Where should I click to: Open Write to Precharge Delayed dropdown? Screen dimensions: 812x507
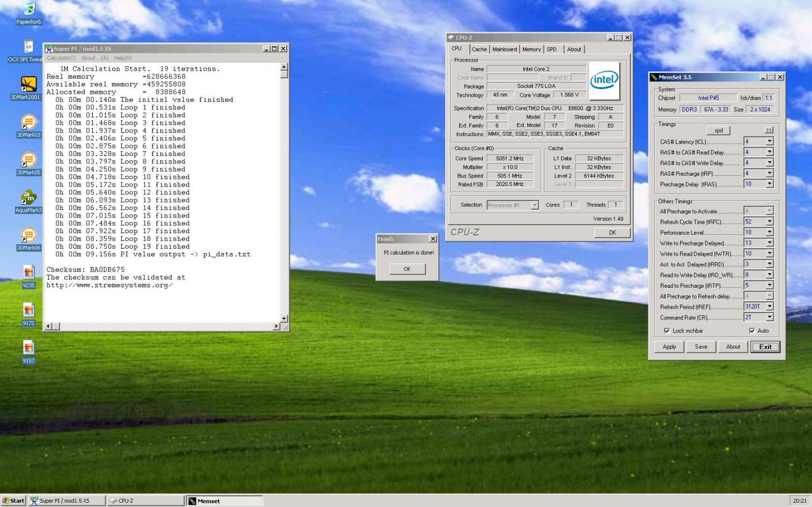tap(770, 243)
